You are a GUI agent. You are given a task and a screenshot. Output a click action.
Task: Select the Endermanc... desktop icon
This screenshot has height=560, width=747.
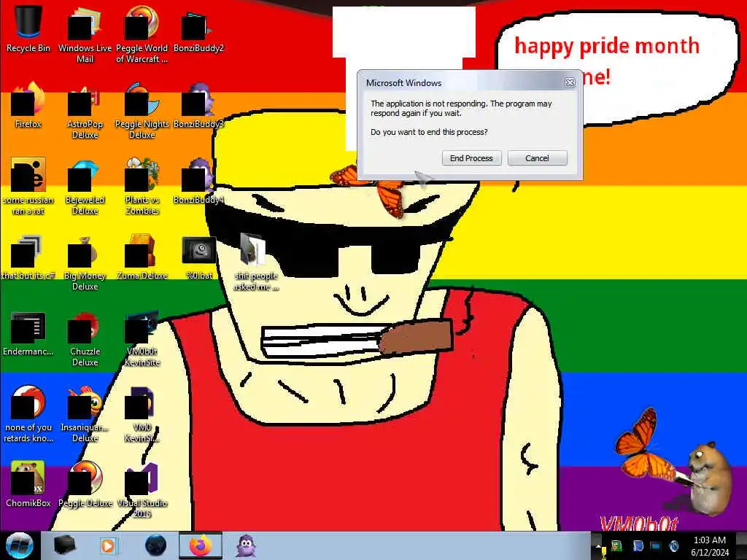click(28, 333)
